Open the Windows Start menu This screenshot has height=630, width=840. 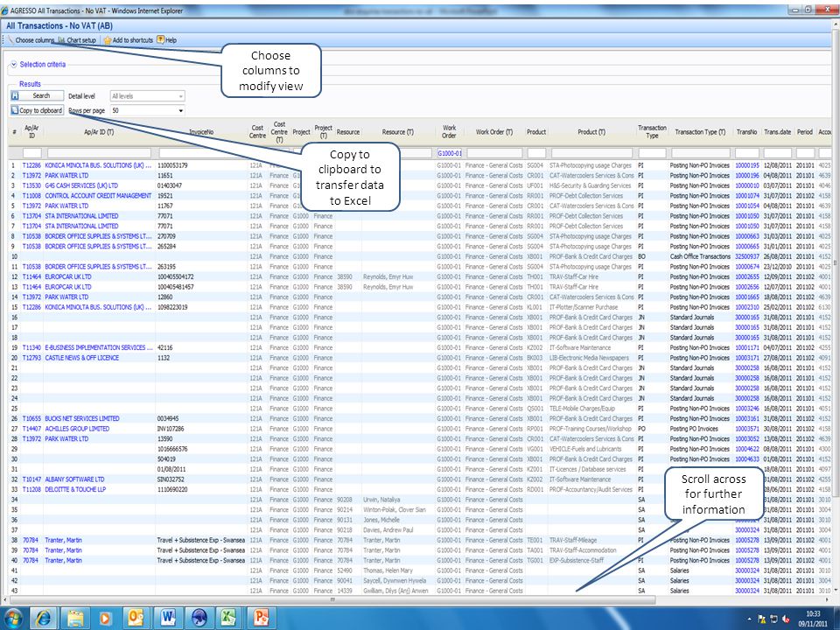[12, 619]
